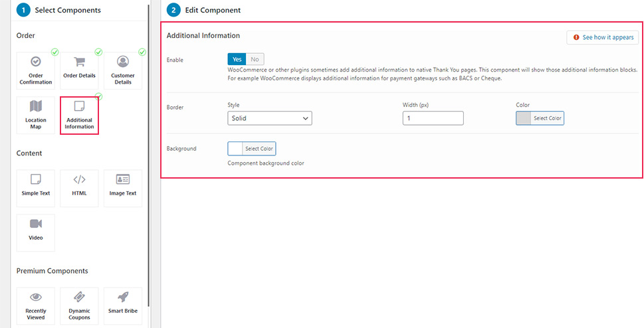Click green checkmark on Customer Details
644x328 pixels.
tap(142, 52)
